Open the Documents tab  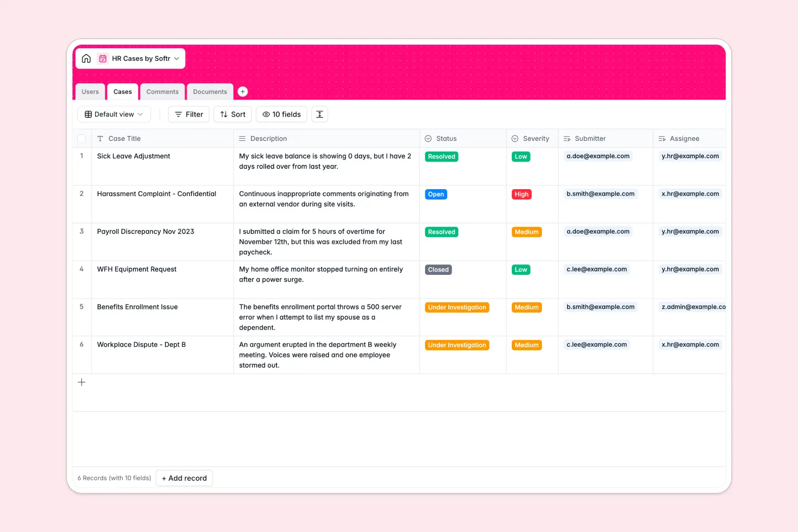click(x=209, y=91)
